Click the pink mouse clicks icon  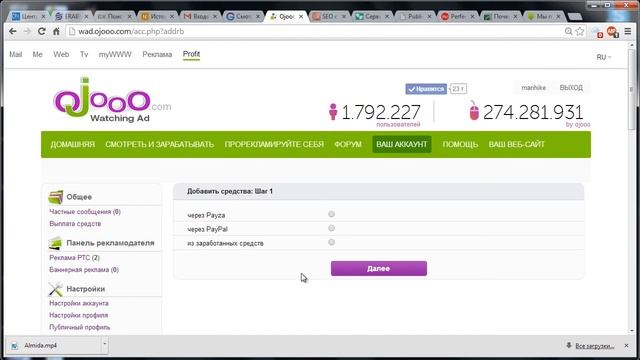[473, 111]
